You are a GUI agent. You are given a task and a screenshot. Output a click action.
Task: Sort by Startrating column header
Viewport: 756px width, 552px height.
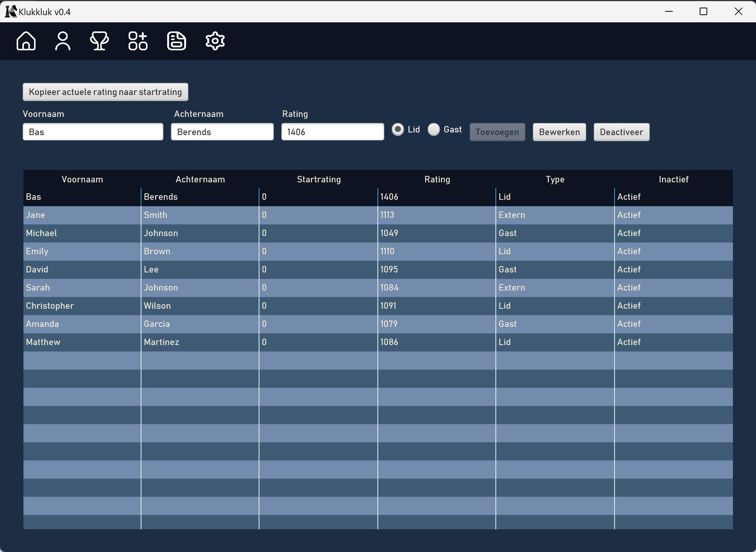(318, 179)
